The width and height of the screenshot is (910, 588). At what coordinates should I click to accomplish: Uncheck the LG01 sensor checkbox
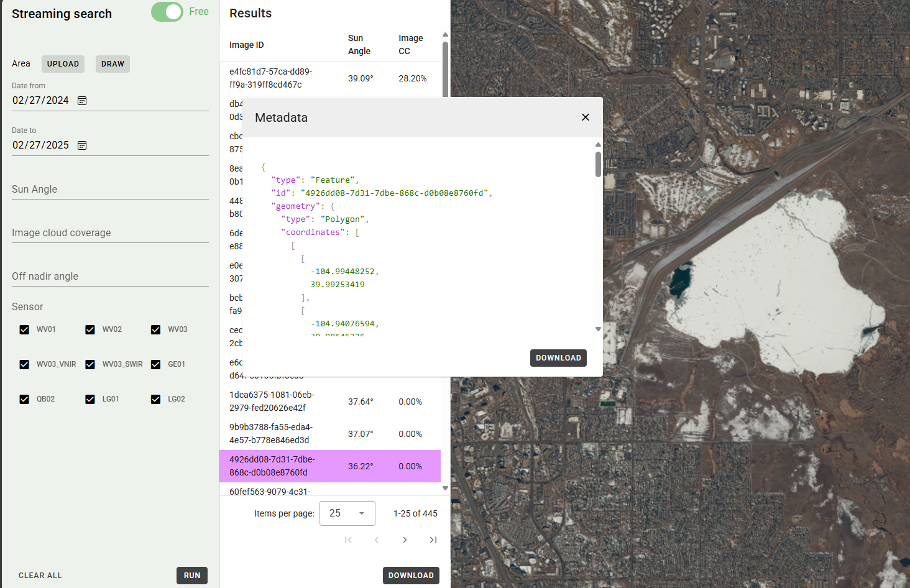[x=90, y=399]
